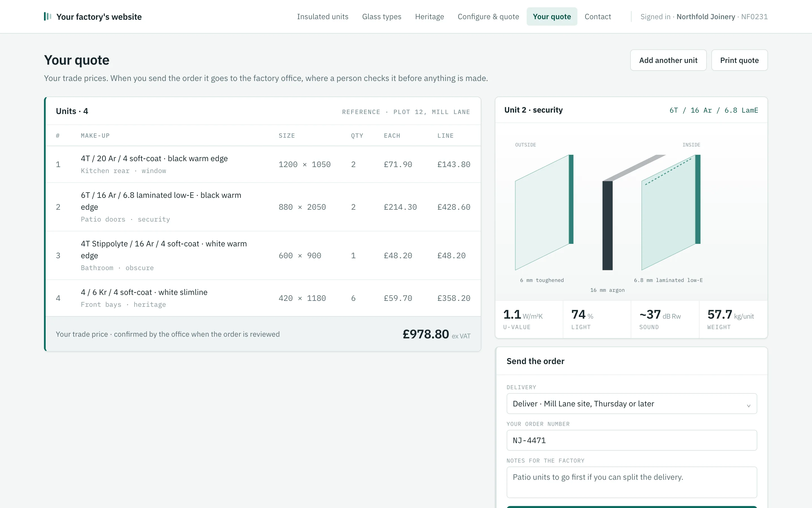Viewport: 812px width, 508px height.
Task: Click the Your factory's website title
Action: 99,17
